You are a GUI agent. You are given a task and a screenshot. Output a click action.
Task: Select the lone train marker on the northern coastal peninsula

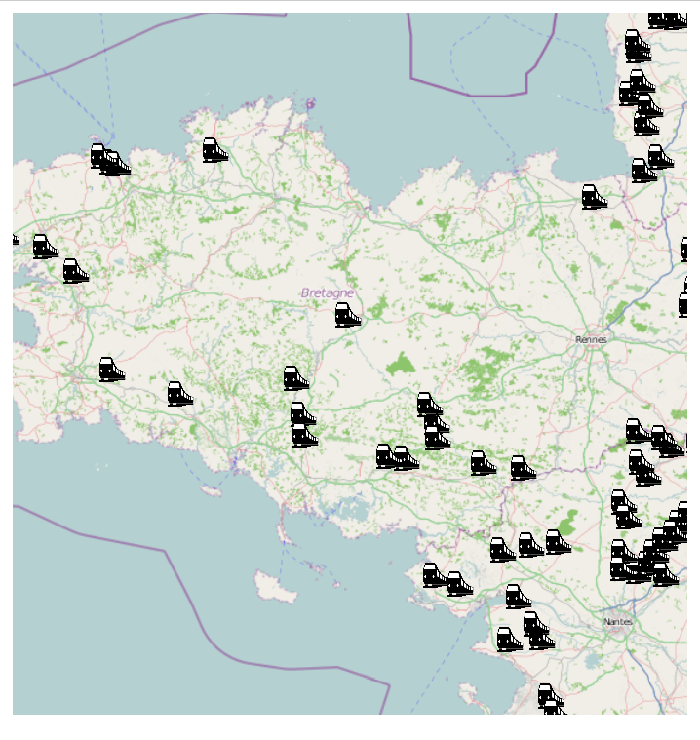point(215,150)
